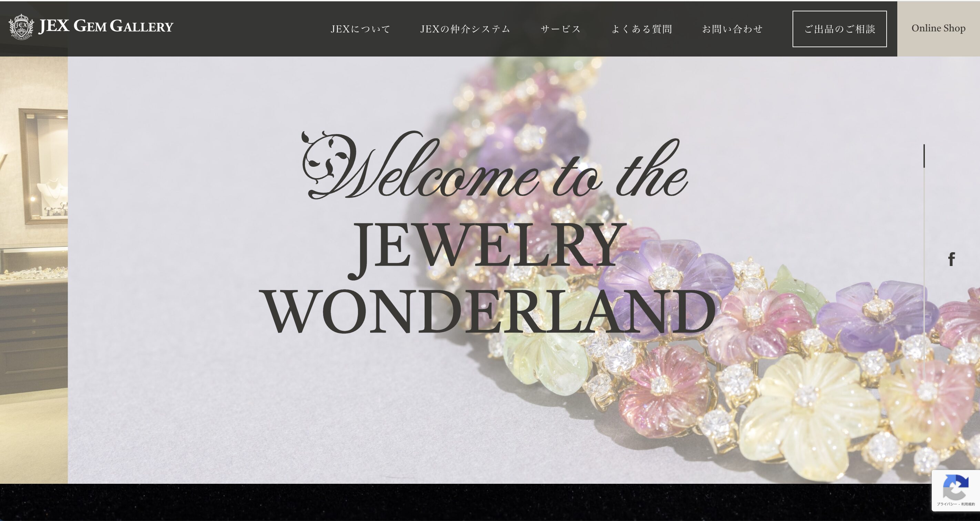Click the JEX crest logo emblem
The height and width of the screenshot is (521, 980).
[x=21, y=27]
